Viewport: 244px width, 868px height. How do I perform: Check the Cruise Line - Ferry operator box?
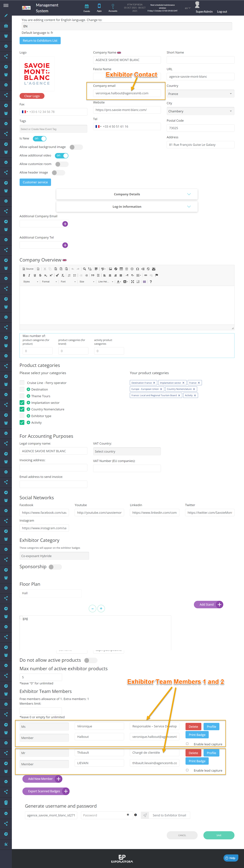point(22,383)
